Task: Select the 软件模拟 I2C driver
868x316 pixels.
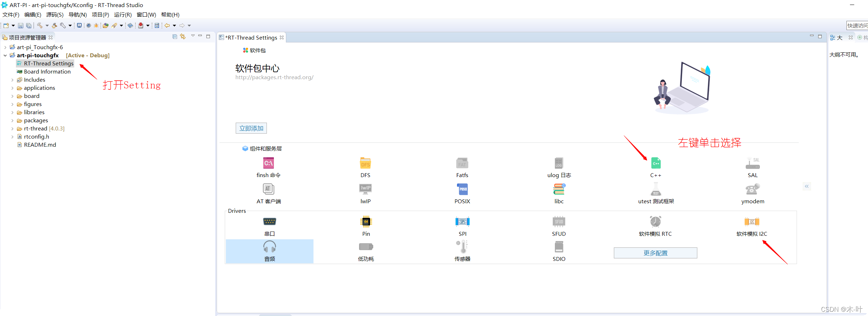Action: 752,226
